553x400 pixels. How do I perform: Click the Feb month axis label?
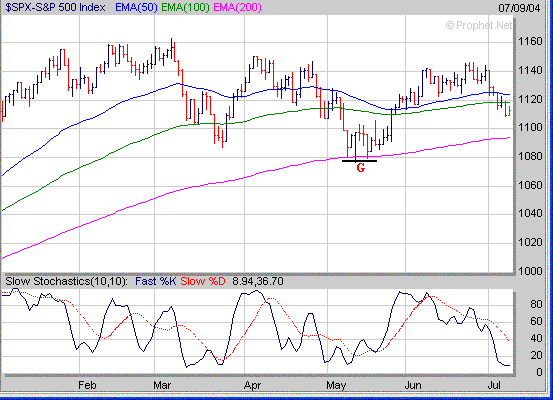click(x=87, y=385)
